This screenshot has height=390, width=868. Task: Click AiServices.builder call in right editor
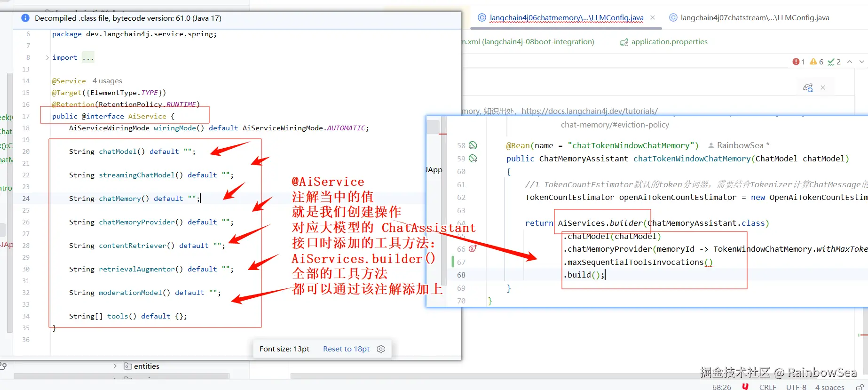click(600, 223)
